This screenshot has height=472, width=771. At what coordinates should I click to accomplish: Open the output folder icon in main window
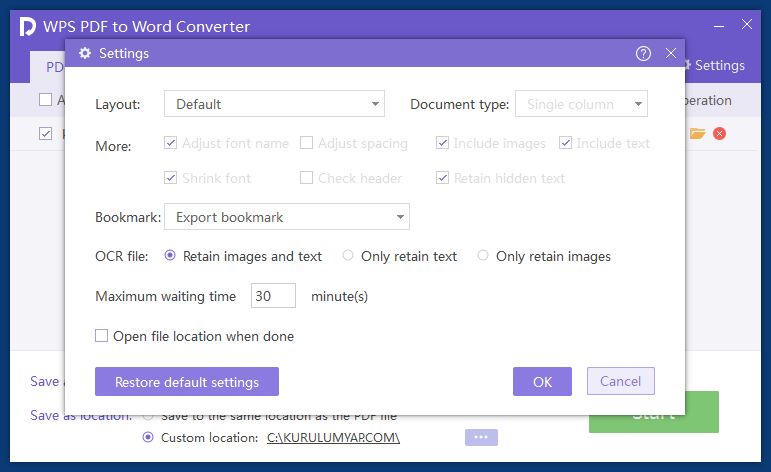pos(697,133)
